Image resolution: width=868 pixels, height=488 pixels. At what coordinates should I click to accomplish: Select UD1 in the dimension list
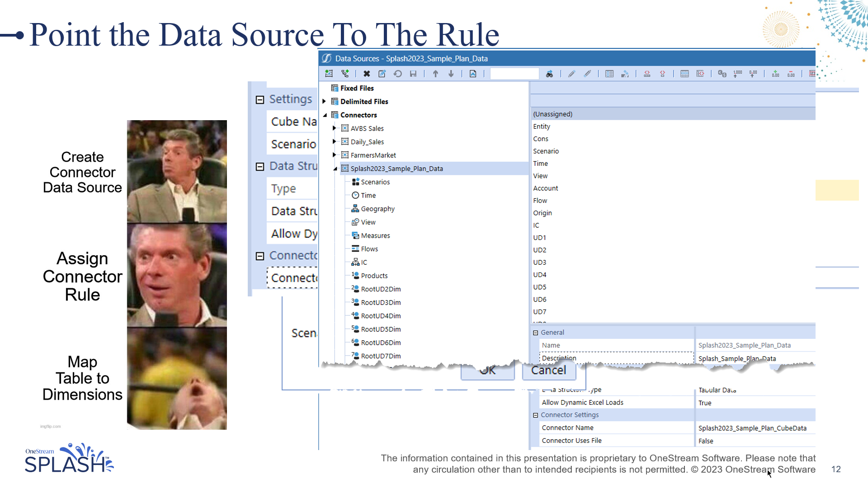pyautogui.click(x=539, y=238)
